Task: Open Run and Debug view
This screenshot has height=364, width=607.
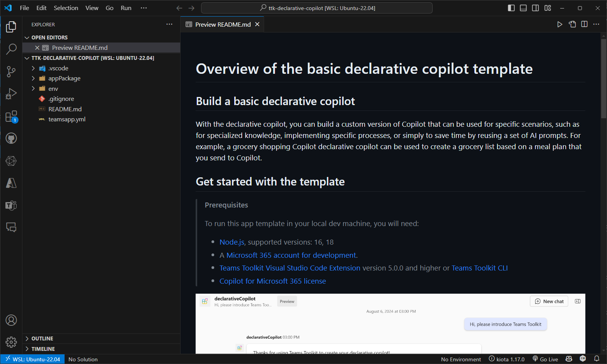Action: click(x=11, y=94)
